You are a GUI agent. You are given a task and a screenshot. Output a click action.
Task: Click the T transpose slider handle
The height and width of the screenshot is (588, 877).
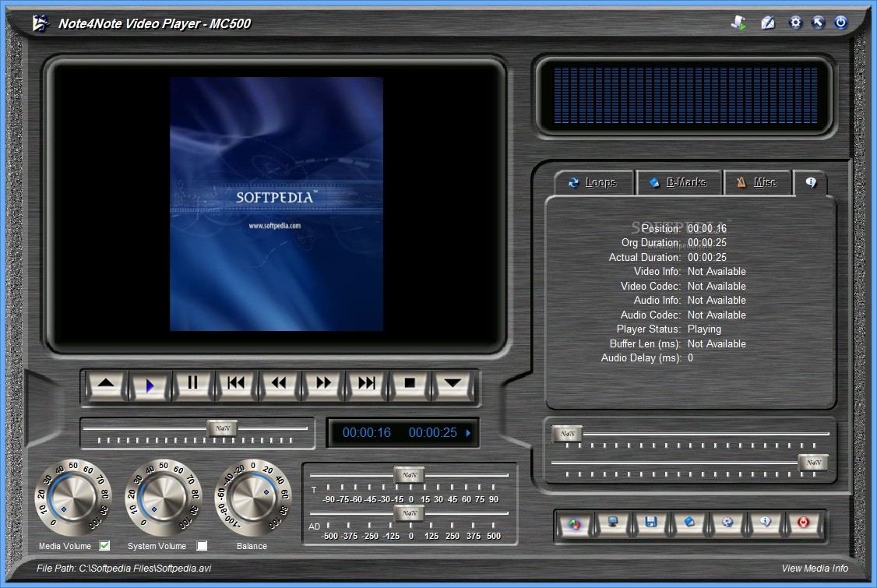click(x=410, y=475)
